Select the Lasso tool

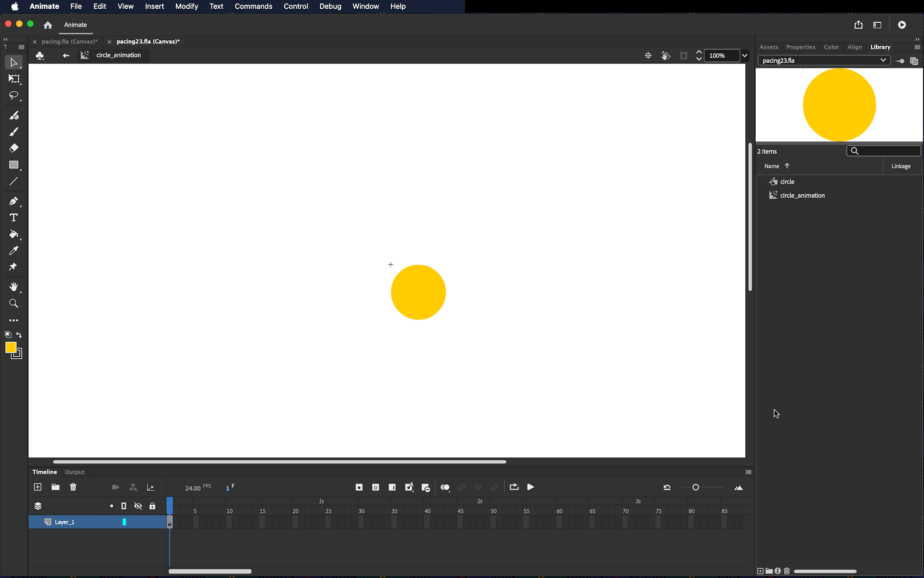[x=14, y=96]
